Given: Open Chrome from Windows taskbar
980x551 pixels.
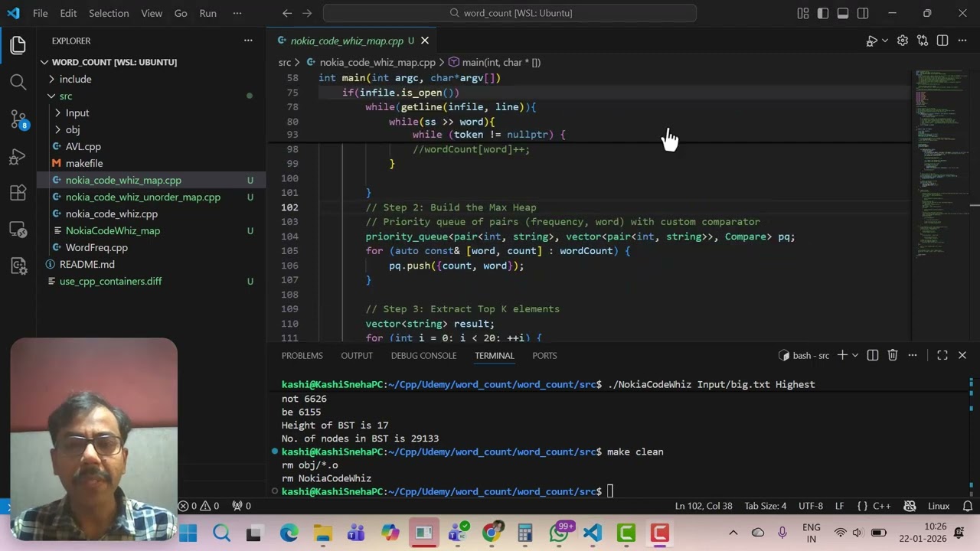Looking at the screenshot, I should tap(492, 533).
